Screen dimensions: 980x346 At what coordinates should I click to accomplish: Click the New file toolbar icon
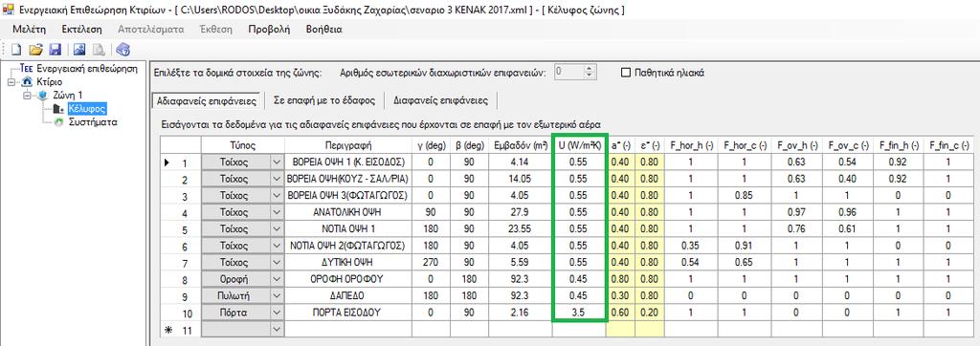pyautogui.click(x=17, y=50)
